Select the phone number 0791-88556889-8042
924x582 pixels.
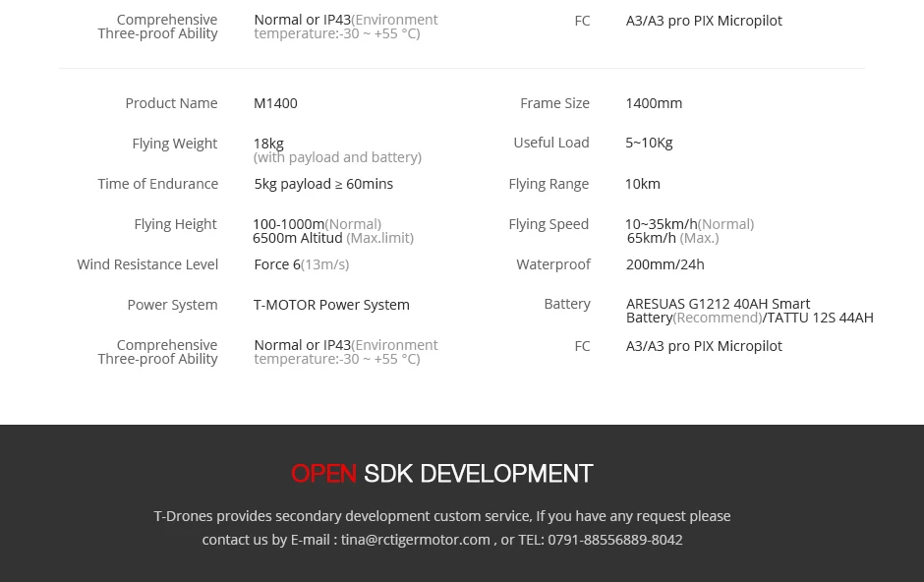coord(615,540)
